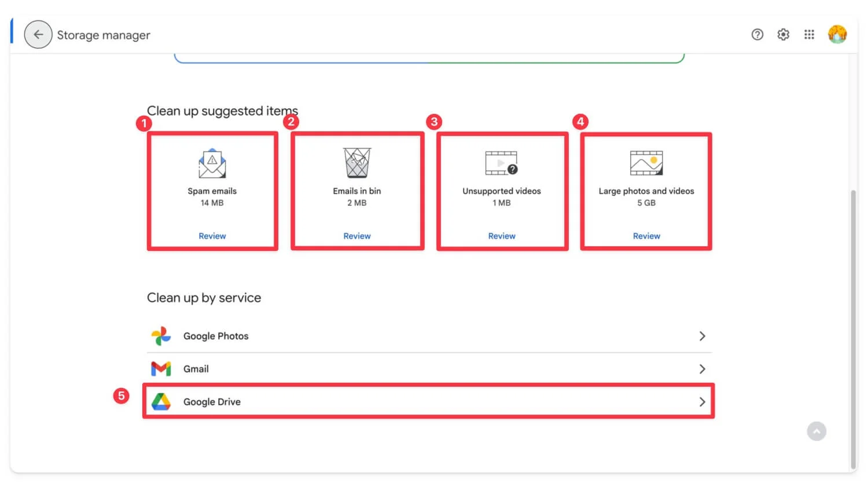868x488 pixels.
Task: Review the 14 MB of spam emails
Action: (212, 236)
